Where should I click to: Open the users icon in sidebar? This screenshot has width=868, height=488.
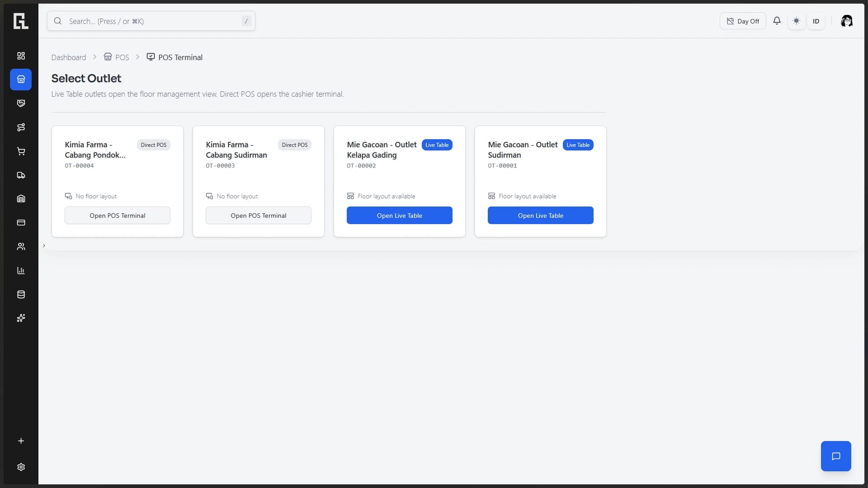(21, 247)
